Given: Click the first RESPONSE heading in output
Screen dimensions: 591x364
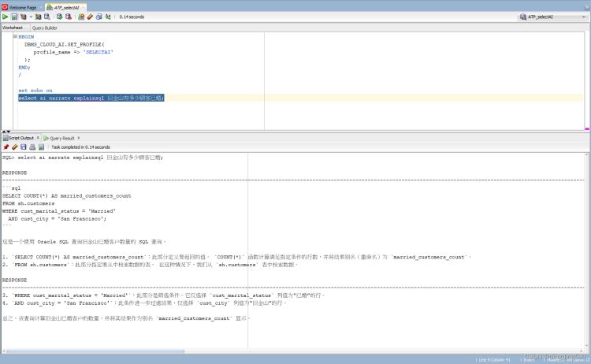Looking at the screenshot, I should click(x=15, y=173).
